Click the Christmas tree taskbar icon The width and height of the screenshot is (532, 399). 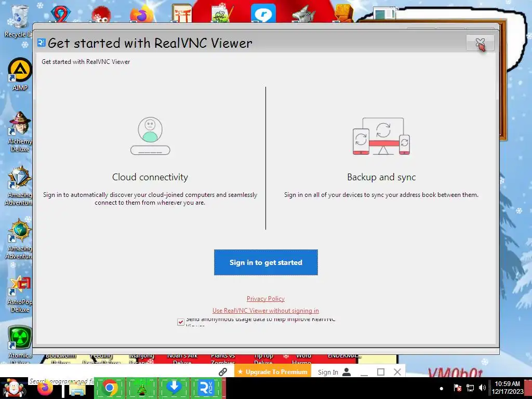click(141, 388)
